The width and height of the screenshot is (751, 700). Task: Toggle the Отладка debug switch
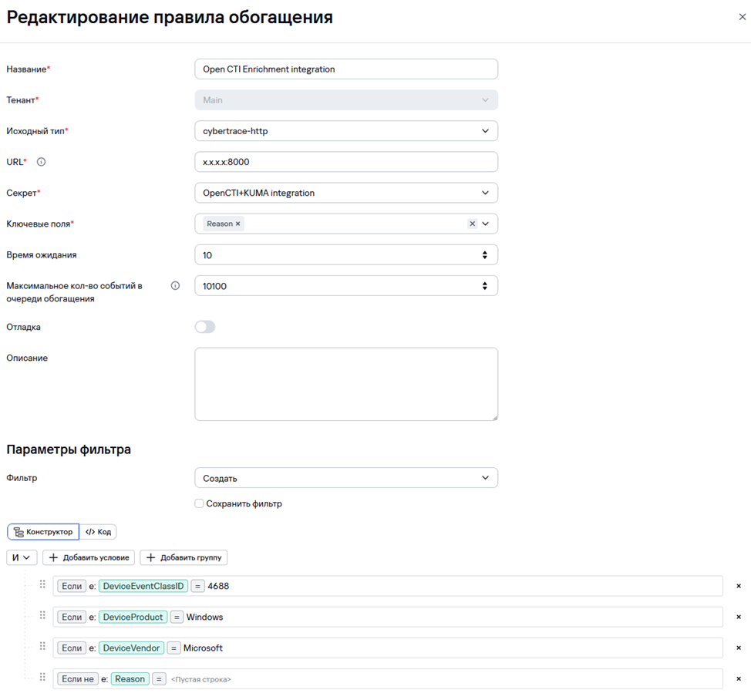pyautogui.click(x=205, y=327)
